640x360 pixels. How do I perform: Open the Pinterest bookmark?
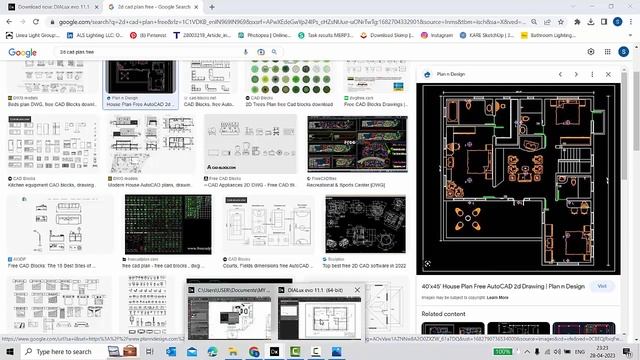[148, 36]
